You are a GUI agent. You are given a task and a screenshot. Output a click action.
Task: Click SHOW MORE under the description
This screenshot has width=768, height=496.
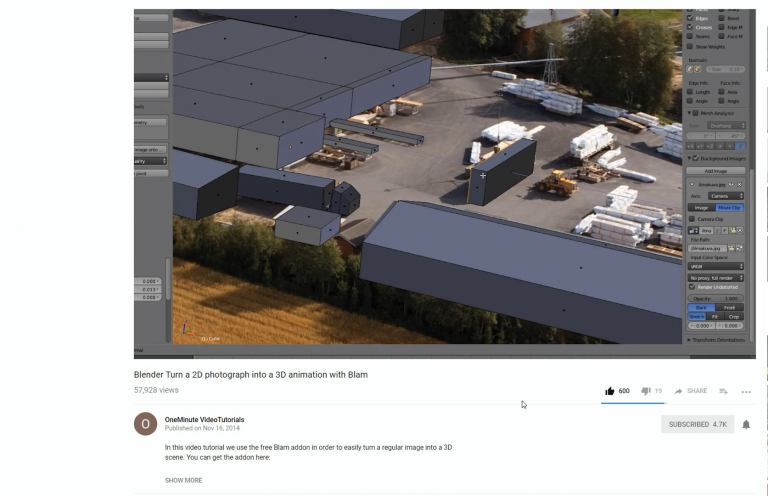(184, 480)
